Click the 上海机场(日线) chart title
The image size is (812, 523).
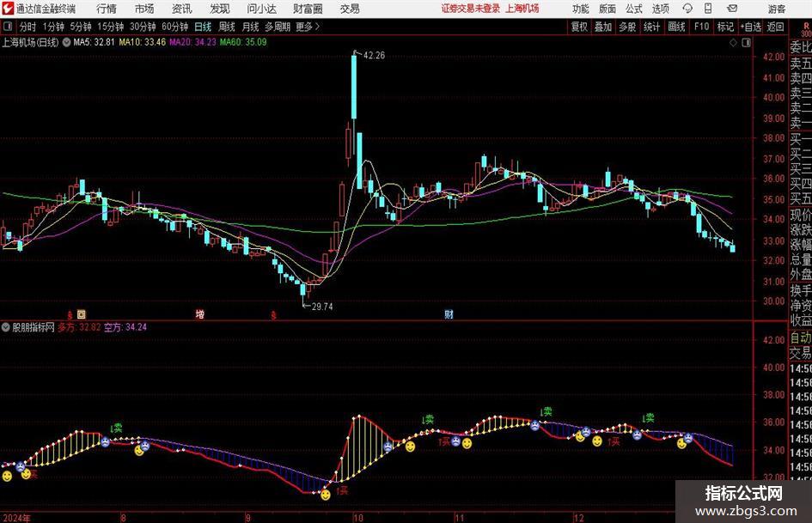pyautogui.click(x=31, y=42)
